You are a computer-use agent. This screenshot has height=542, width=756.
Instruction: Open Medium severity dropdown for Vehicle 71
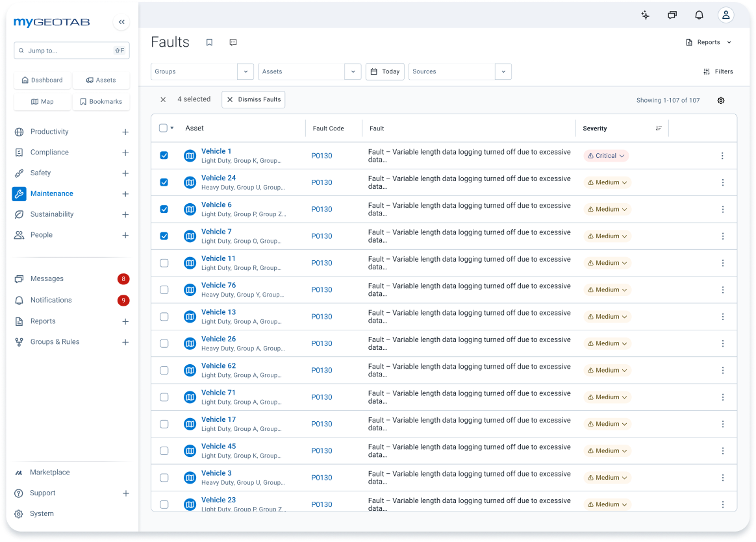607,397
